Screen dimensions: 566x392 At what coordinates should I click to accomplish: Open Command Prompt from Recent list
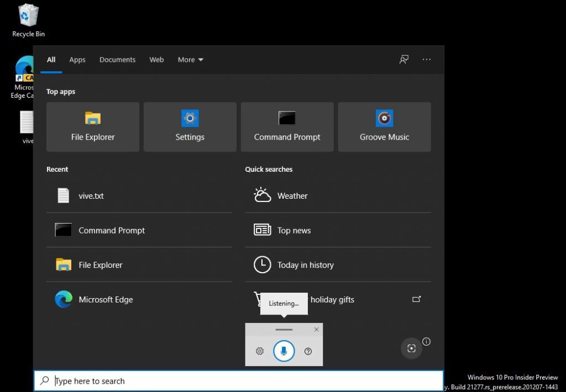coord(139,230)
